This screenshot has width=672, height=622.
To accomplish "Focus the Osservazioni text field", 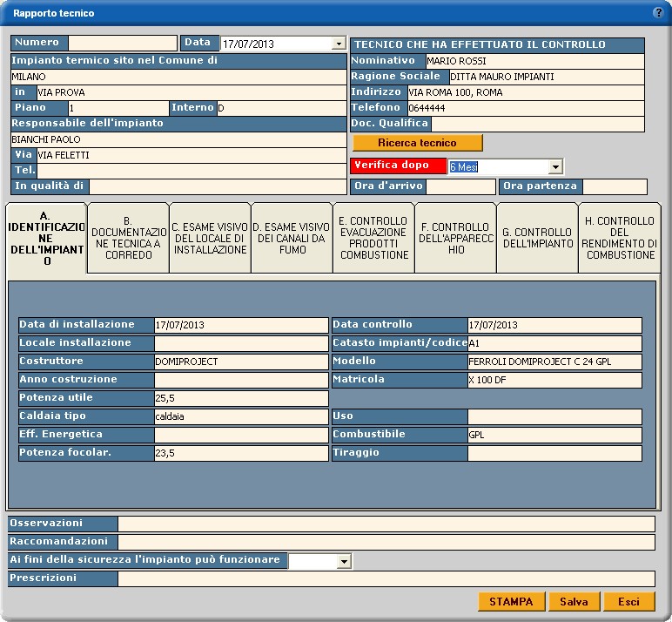I will 386,524.
